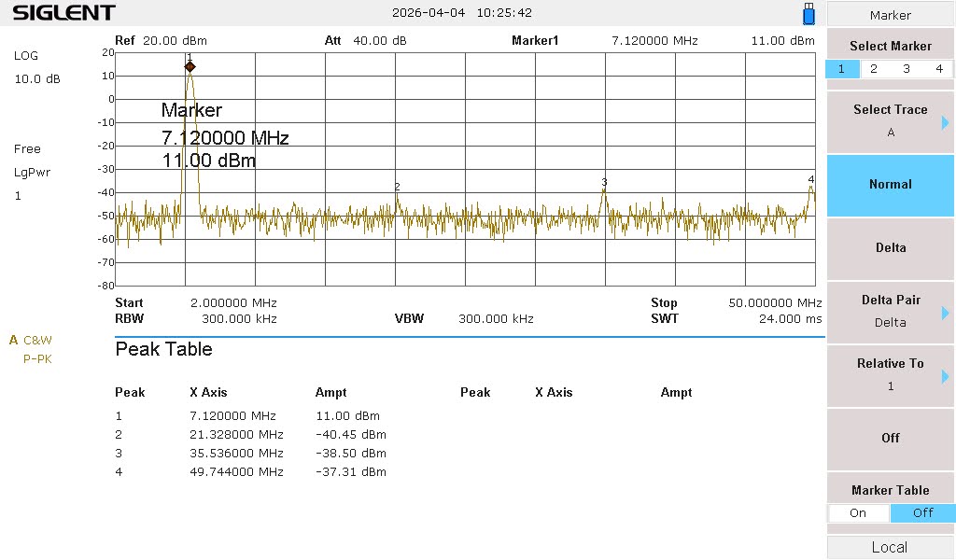956x560 pixels.
Task: Click the LOG scale type label
Action: click(x=25, y=55)
